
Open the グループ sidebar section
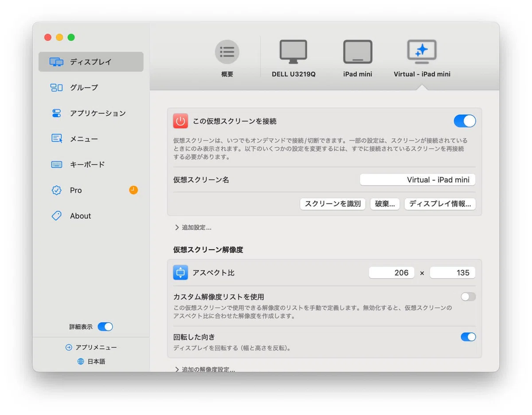[91, 87]
